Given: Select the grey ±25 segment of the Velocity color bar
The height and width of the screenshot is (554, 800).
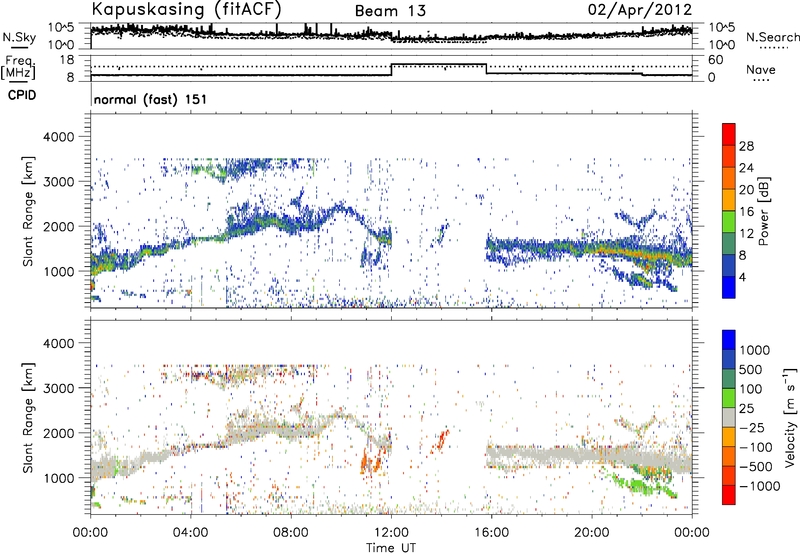Looking at the screenshot, I should click(x=729, y=417).
